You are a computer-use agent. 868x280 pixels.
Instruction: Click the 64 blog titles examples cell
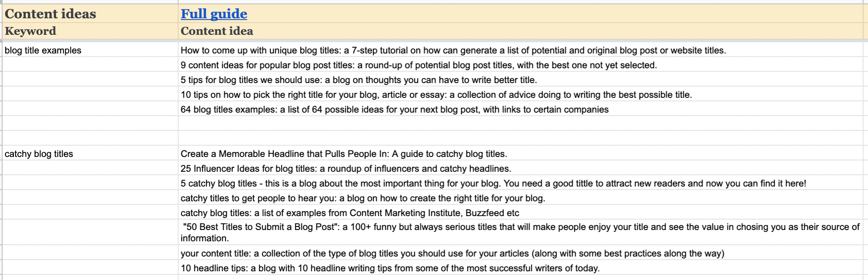pyautogui.click(x=520, y=109)
